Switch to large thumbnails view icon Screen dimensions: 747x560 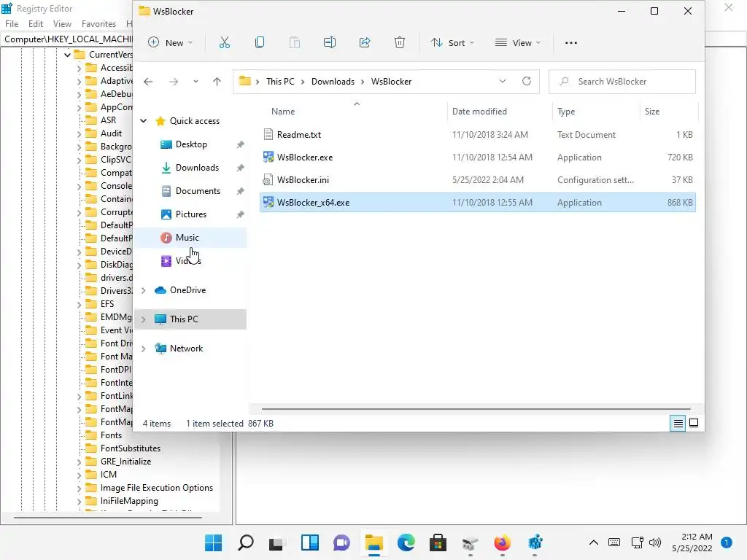(x=694, y=424)
